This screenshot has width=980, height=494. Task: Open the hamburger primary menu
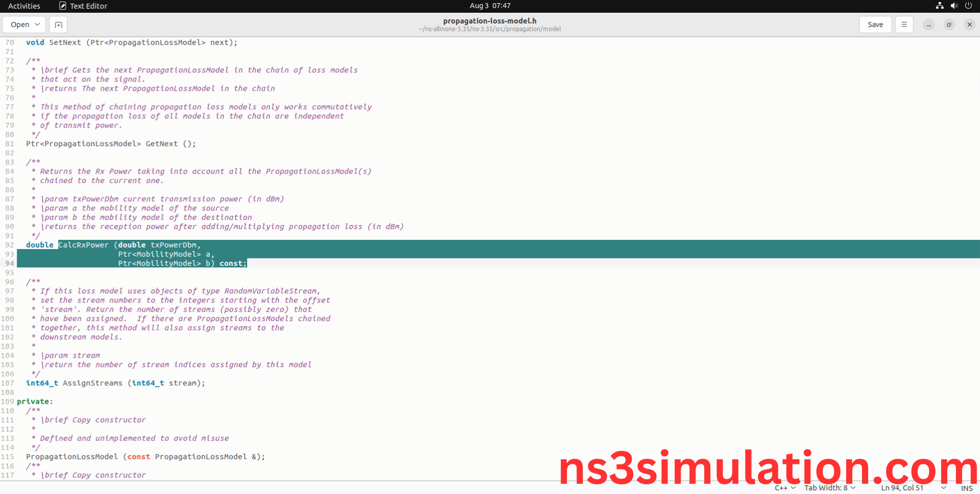point(903,24)
